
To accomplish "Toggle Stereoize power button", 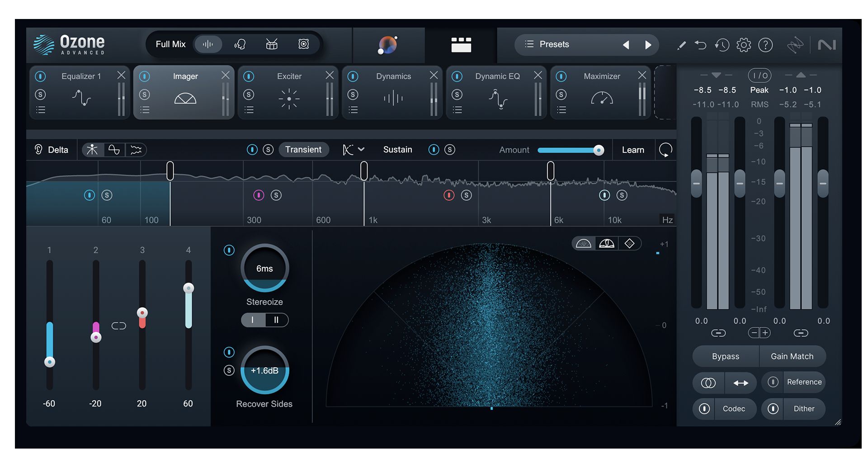I will click(229, 250).
